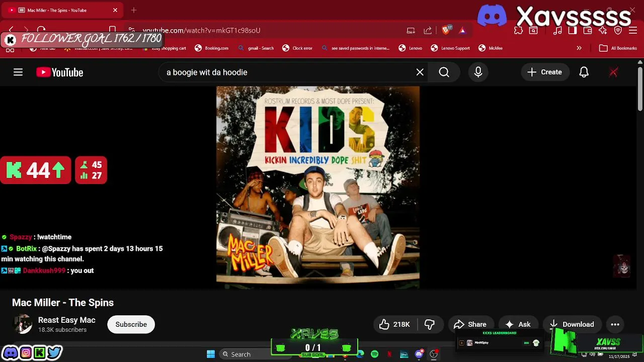Open the browser main menu icon
This screenshot has width=644, height=362.
pos(632,31)
